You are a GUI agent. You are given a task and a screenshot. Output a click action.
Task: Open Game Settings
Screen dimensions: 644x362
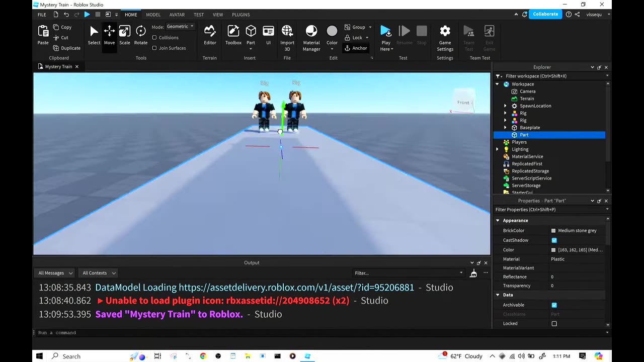tap(445, 38)
